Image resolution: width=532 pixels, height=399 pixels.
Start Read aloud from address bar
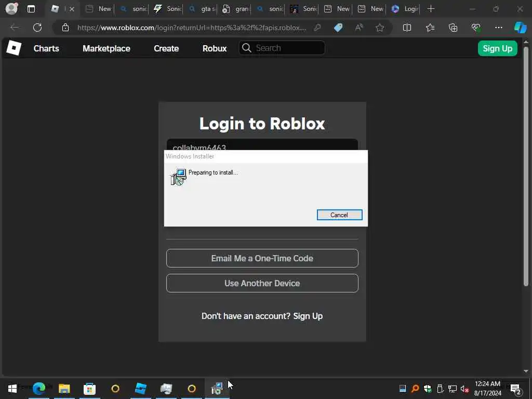click(359, 28)
